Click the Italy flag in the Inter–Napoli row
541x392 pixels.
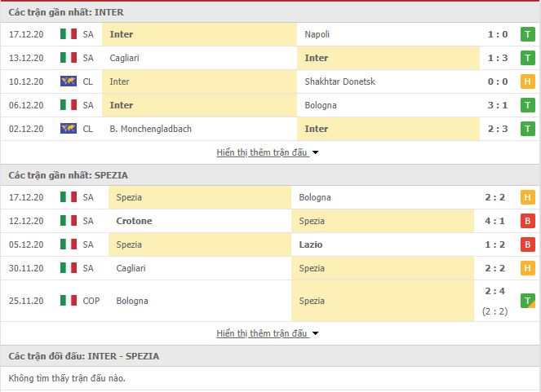click(68, 34)
